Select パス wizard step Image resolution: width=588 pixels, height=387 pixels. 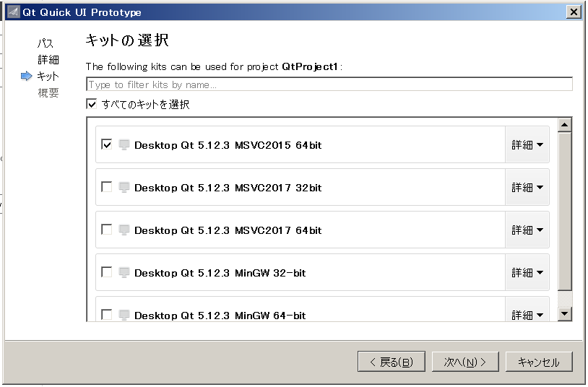pyautogui.click(x=46, y=43)
